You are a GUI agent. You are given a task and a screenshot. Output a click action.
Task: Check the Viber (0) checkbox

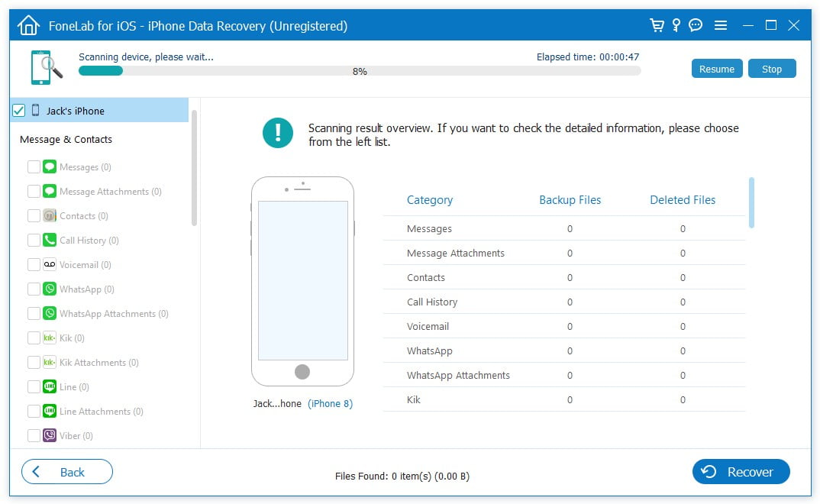click(x=34, y=435)
